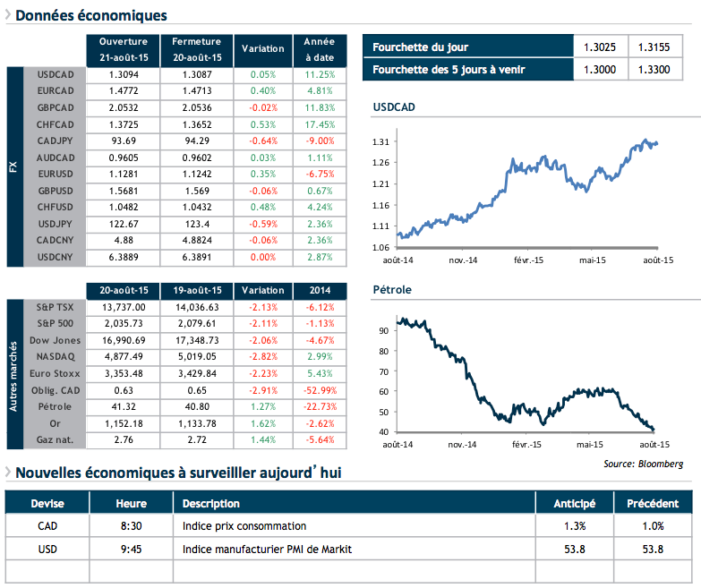Screen dimensions: 701x588
Task: Select the vertical FX sidebar label
Action: [13, 166]
